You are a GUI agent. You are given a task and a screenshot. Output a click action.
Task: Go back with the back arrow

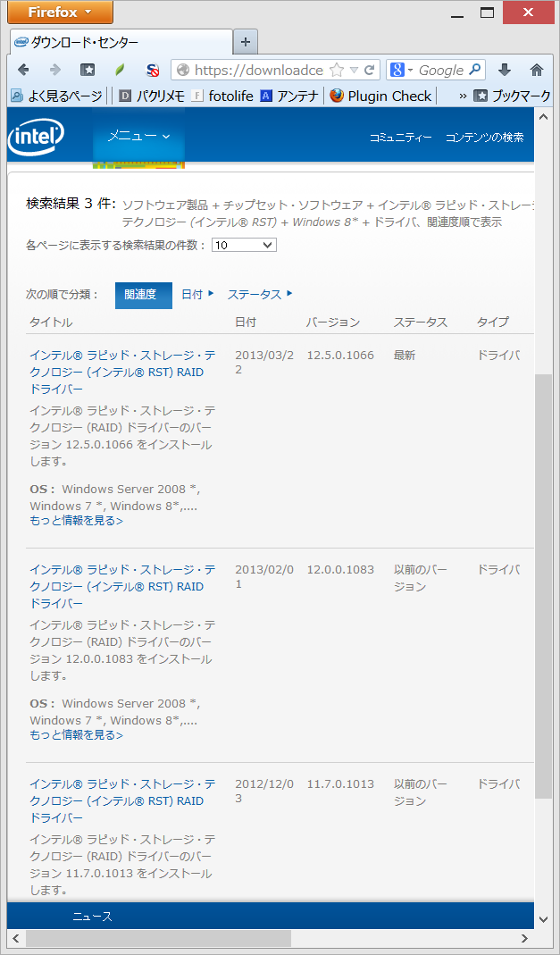click(x=24, y=70)
